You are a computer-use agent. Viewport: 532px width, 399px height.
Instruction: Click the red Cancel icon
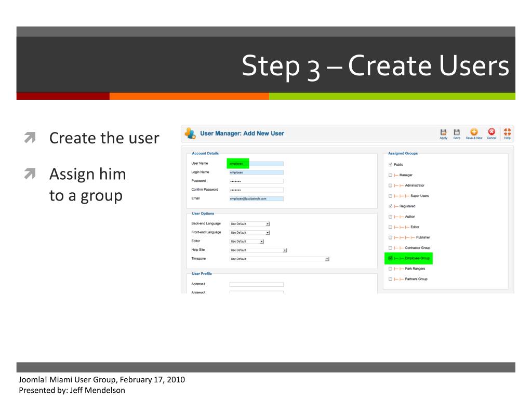pyautogui.click(x=491, y=131)
